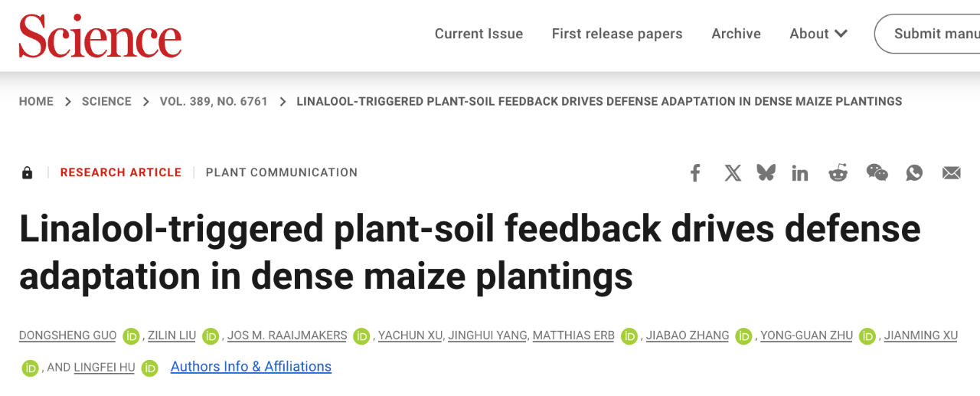Open Vol. 389, No. 6761 breadcrumb
Screen dimensions: 980x396
tap(214, 101)
